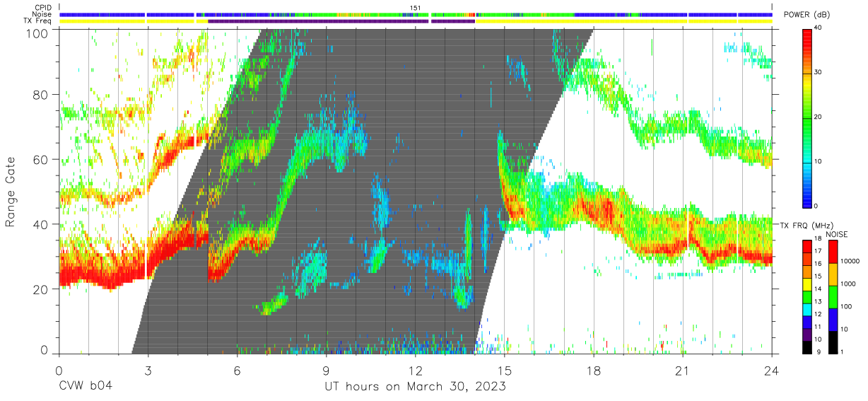Image resolution: width=868 pixels, height=401 pixels.
Task: Click the x-axis tick label 21
Action: pos(683,370)
